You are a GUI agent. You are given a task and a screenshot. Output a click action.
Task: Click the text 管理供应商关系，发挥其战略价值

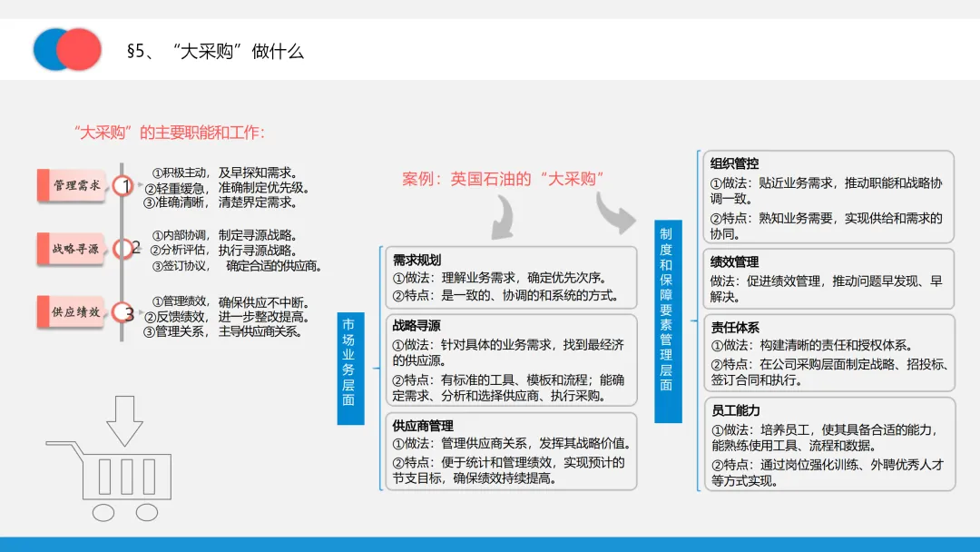[x=537, y=444]
